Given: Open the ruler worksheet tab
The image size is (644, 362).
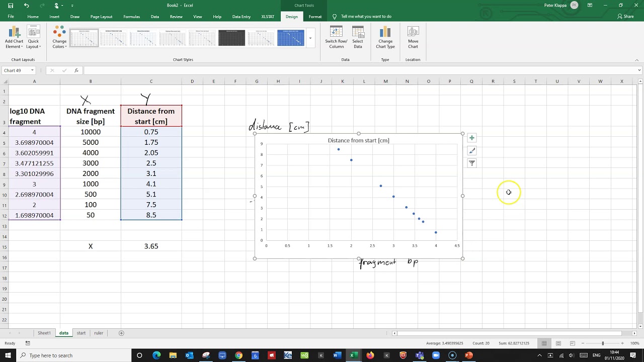Looking at the screenshot, I should click(x=99, y=333).
